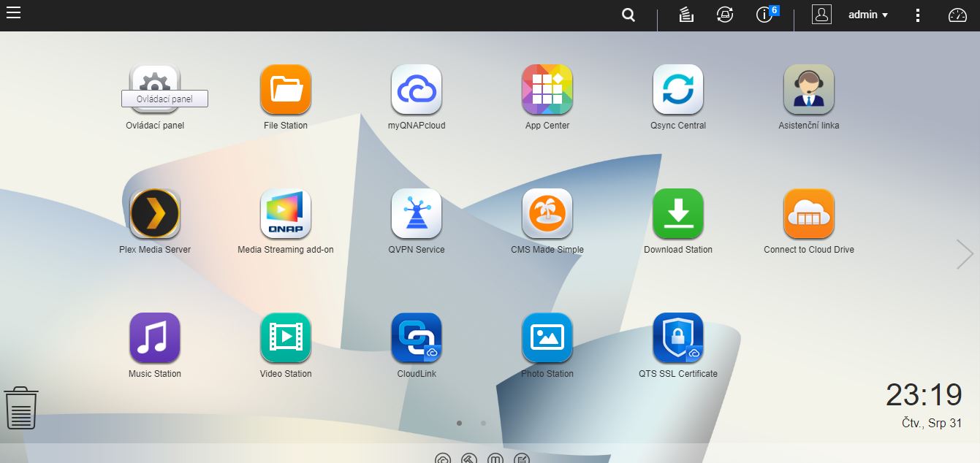Open Media Streaming add-on
The image size is (980, 463).
click(286, 213)
